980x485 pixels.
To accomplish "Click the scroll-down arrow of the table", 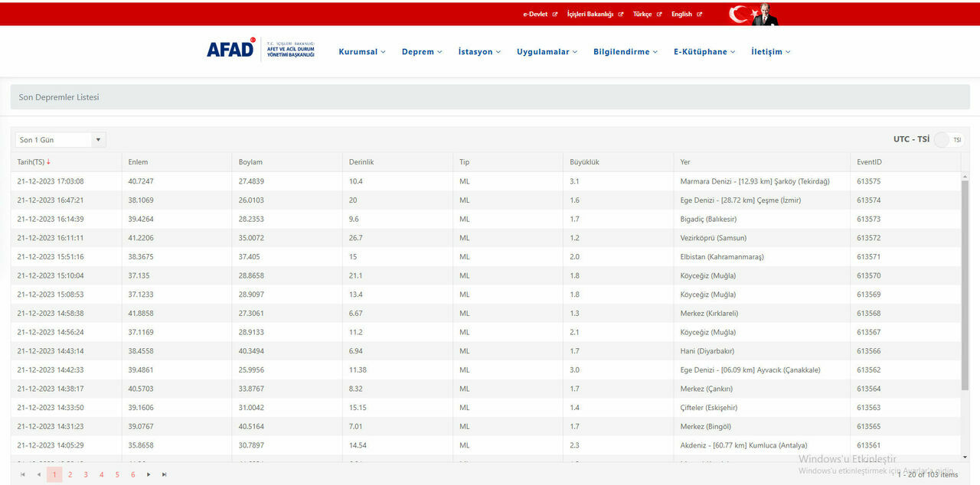I will click(965, 457).
